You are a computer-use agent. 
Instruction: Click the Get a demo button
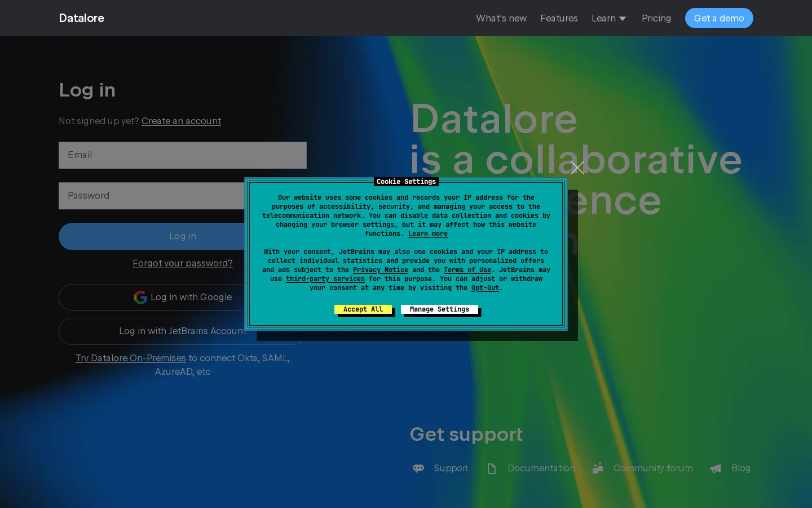719,18
